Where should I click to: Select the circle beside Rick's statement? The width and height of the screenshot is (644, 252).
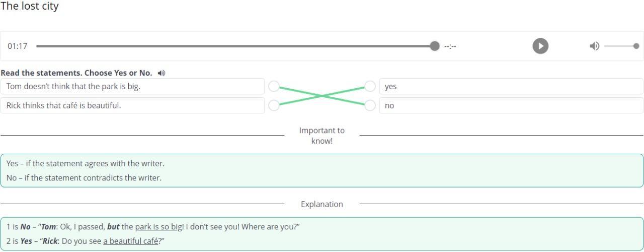click(x=274, y=105)
